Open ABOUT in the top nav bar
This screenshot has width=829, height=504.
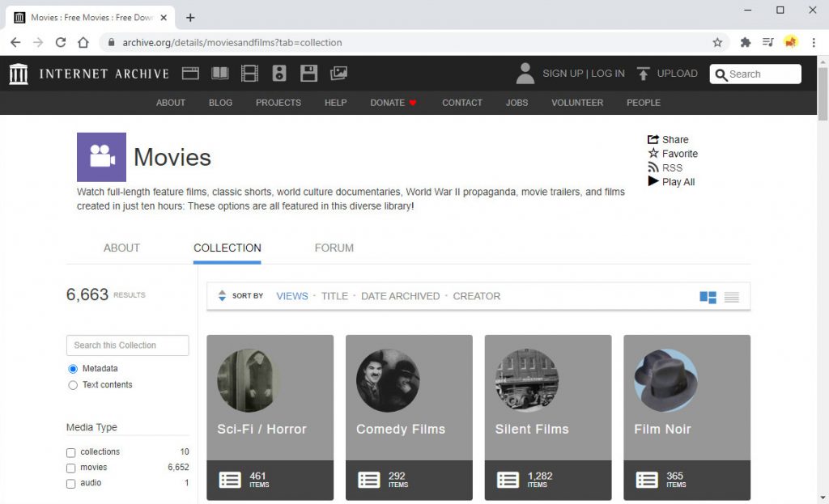point(171,103)
